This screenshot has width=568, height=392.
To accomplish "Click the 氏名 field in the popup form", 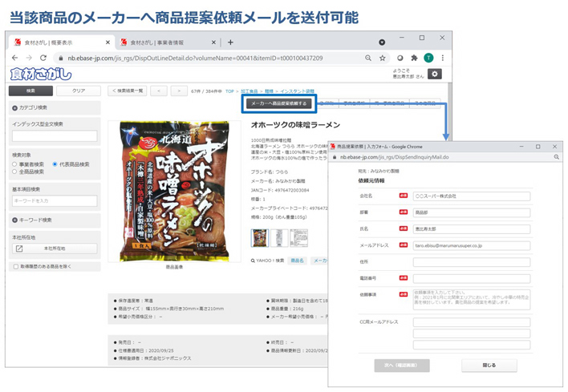I will (x=472, y=229).
